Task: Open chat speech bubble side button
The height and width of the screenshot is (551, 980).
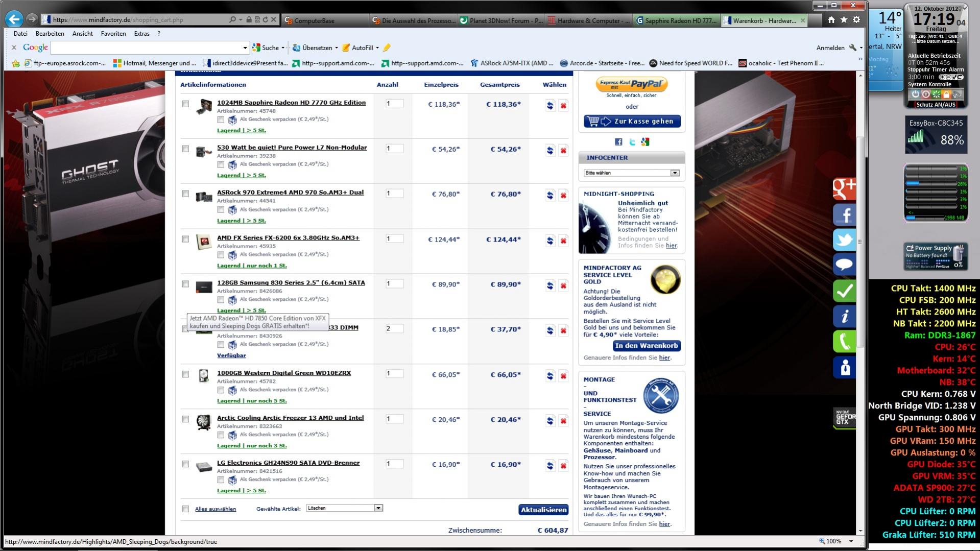Action: click(x=844, y=266)
